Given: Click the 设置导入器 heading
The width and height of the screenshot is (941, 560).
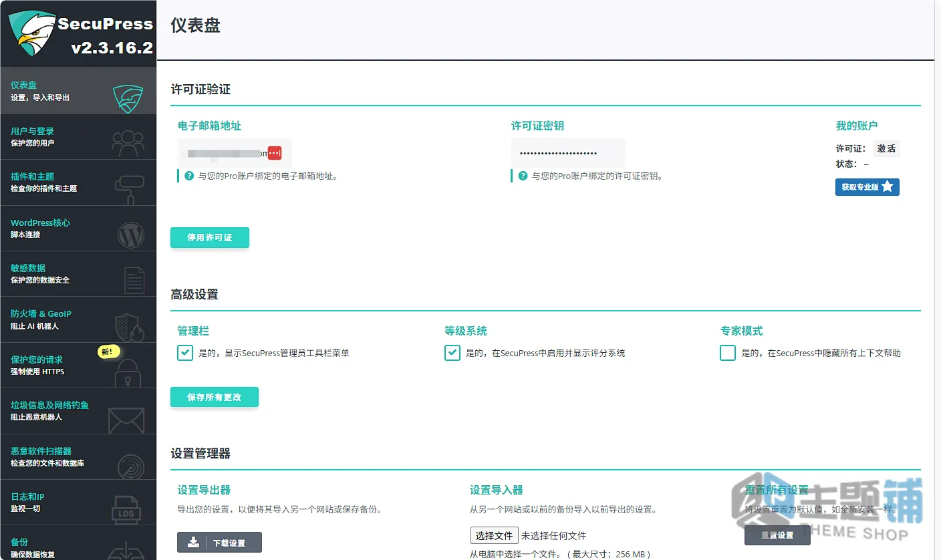Looking at the screenshot, I should click(497, 491).
